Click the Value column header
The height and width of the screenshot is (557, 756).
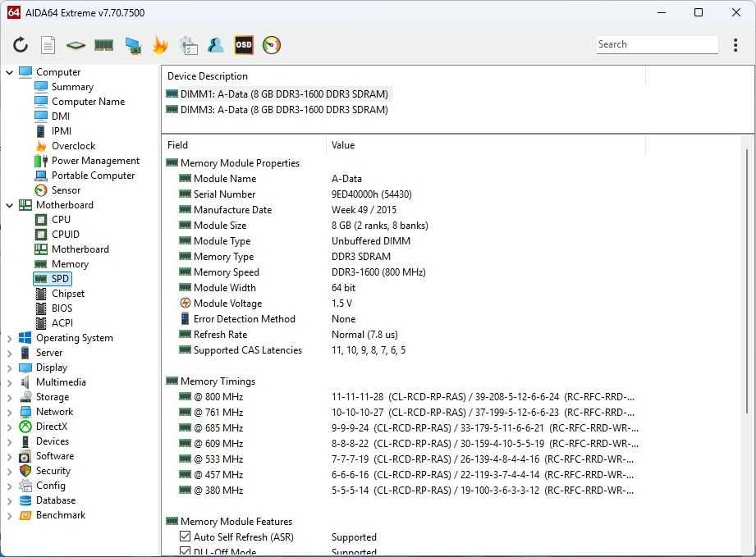[485, 145]
